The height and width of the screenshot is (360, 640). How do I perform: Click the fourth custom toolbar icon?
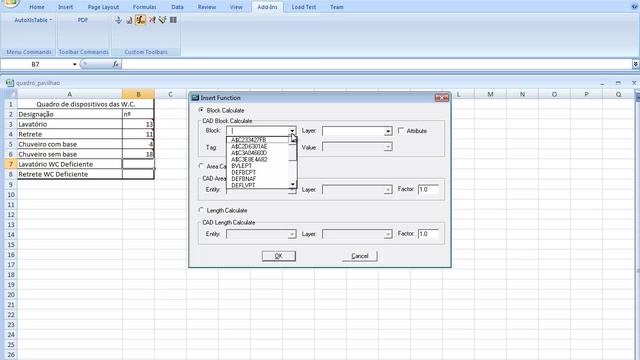pyautogui.click(x=152, y=20)
